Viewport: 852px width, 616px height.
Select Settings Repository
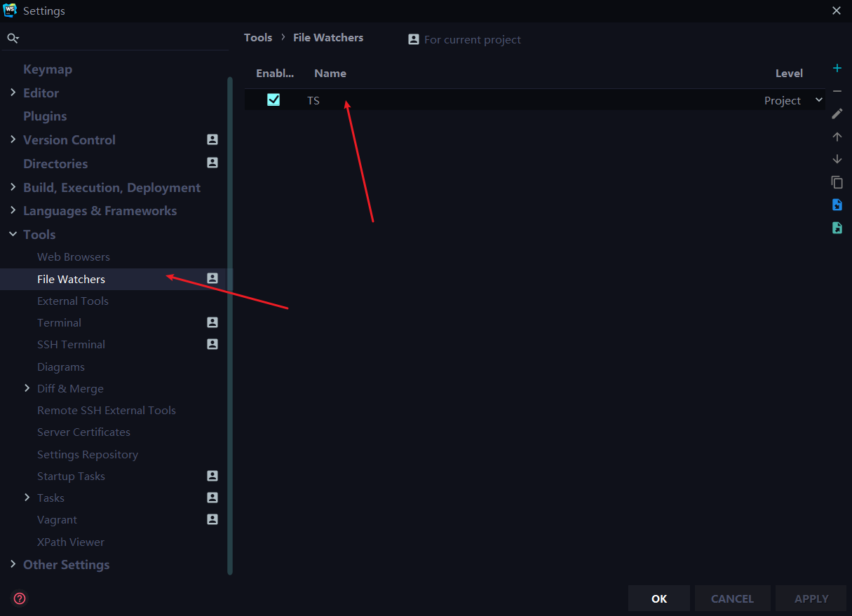click(x=88, y=454)
